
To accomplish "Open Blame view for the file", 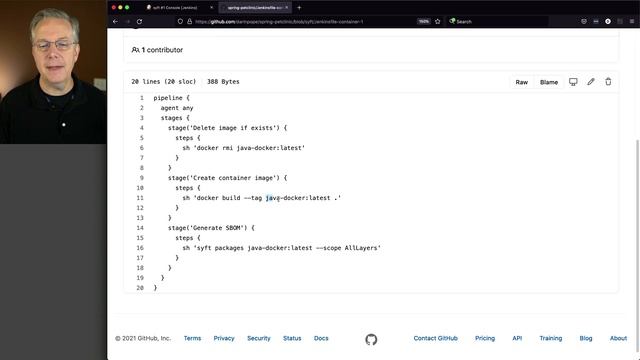I will (x=549, y=82).
